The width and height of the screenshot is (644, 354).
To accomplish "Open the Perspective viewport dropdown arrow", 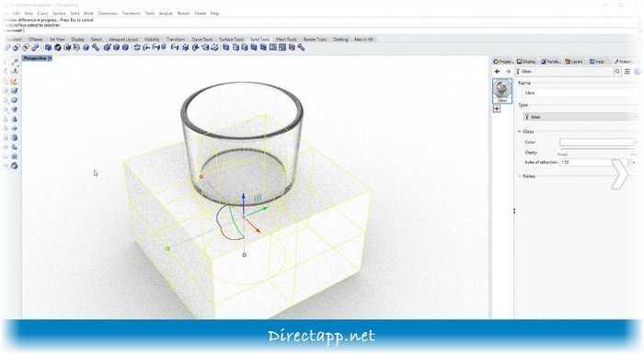I will 50,58.
